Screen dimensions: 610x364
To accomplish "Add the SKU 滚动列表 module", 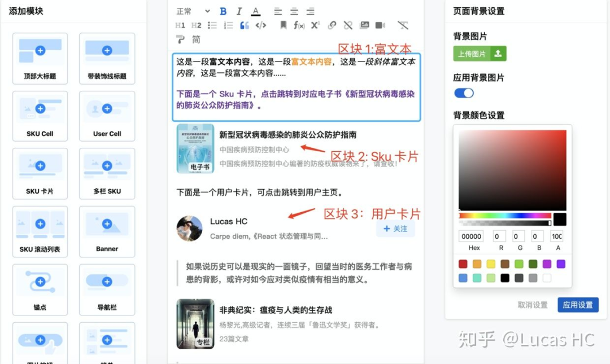I will 40,232.
